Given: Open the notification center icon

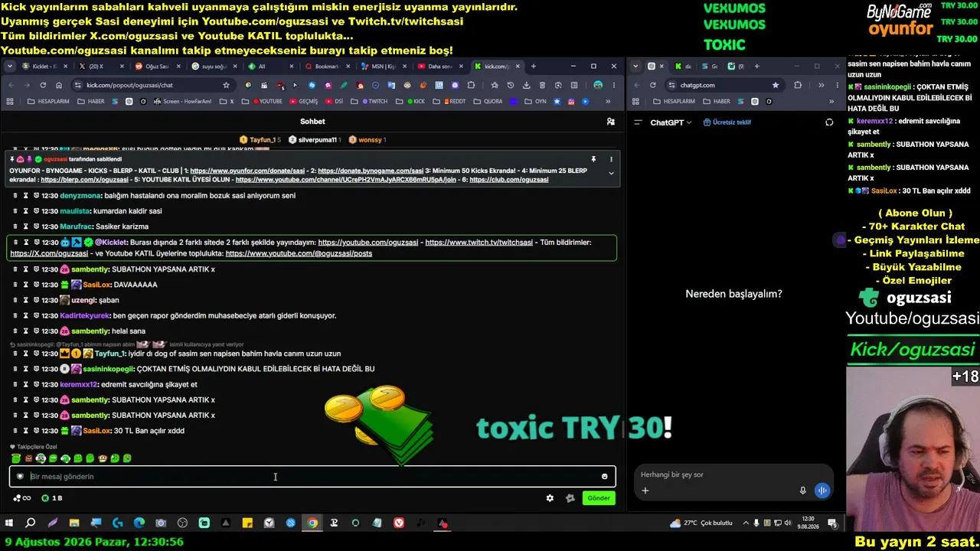Looking at the screenshot, I should pos(832,523).
